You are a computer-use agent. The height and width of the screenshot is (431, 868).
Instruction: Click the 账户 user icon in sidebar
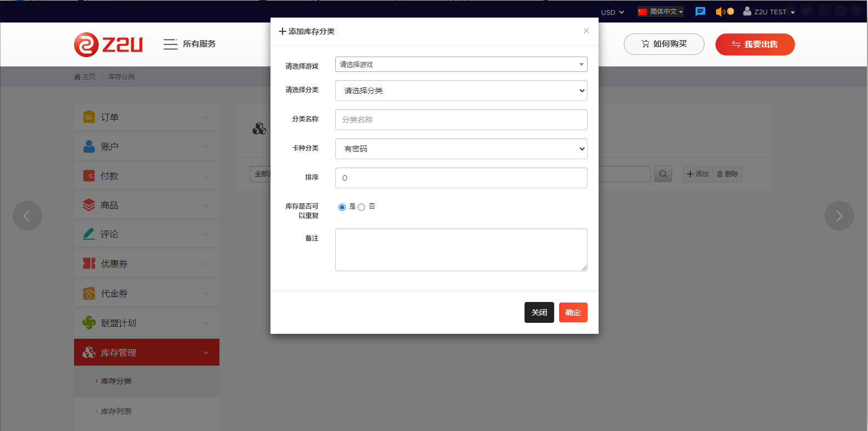tap(89, 147)
